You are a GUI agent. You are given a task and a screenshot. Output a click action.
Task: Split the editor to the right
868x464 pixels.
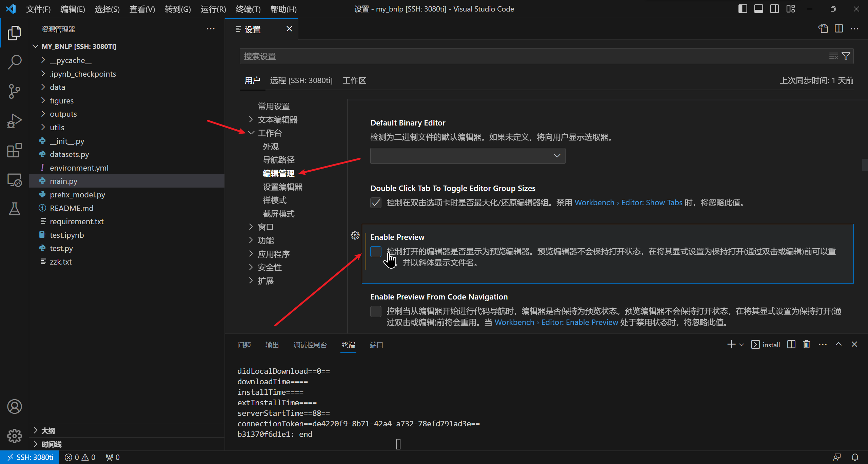tap(839, 29)
